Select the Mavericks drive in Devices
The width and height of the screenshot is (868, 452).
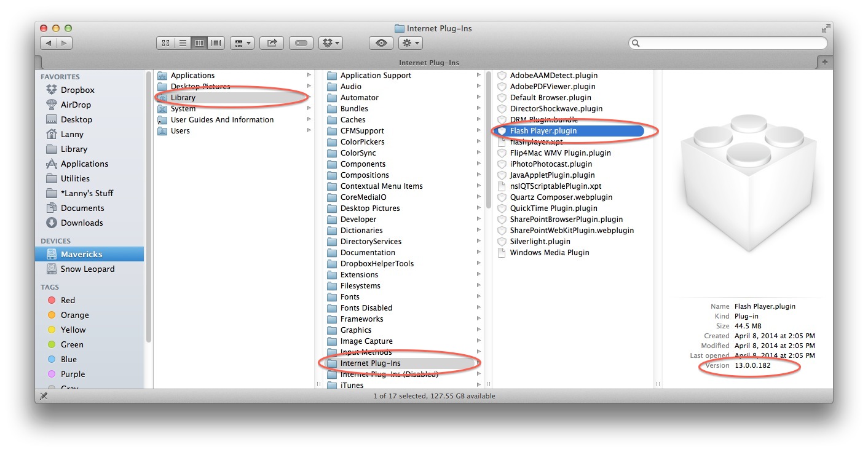[89, 254]
